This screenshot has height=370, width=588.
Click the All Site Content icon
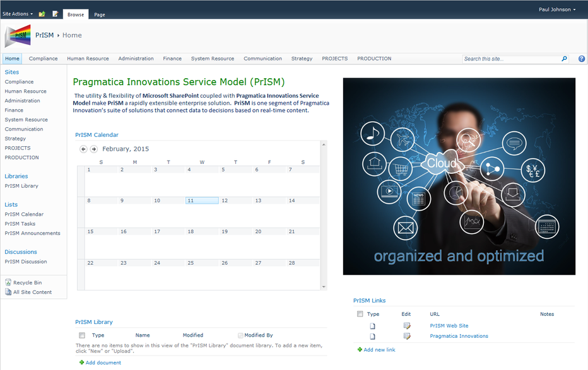click(x=8, y=292)
